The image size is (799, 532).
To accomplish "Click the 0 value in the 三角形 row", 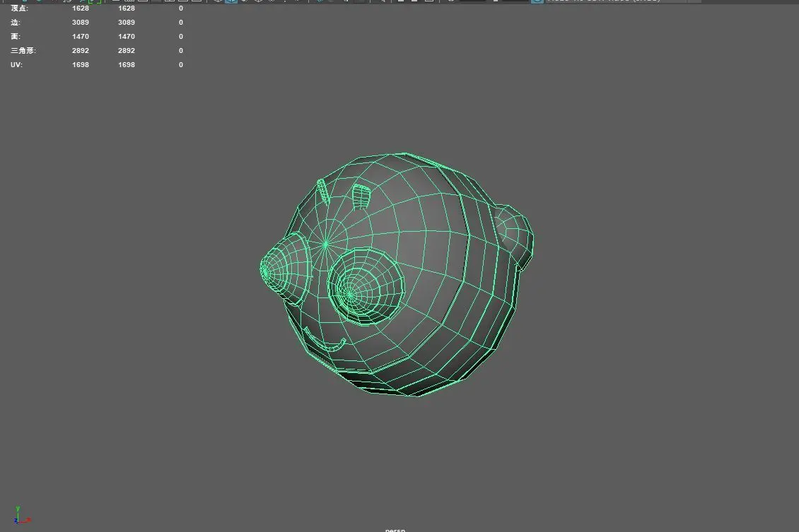I will click(181, 51).
